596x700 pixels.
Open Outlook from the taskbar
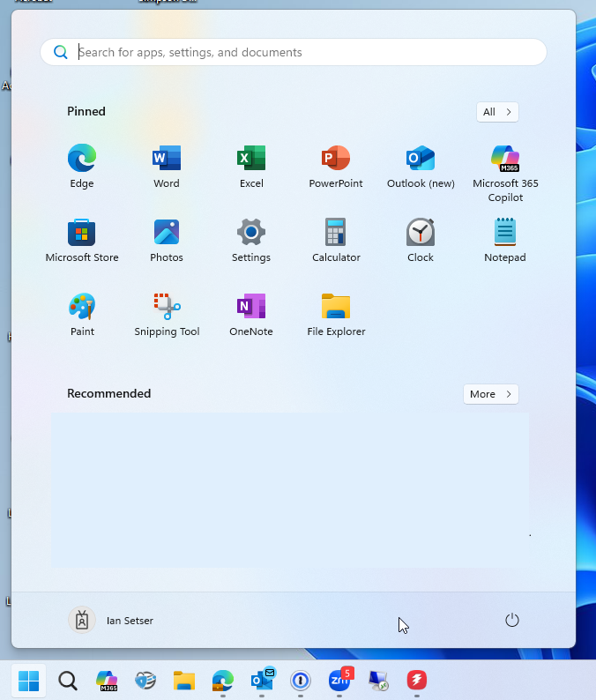point(262,680)
